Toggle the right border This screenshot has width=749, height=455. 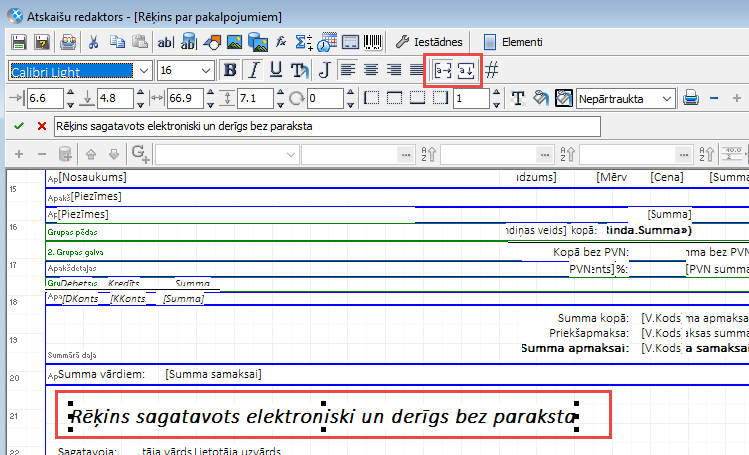point(440,98)
